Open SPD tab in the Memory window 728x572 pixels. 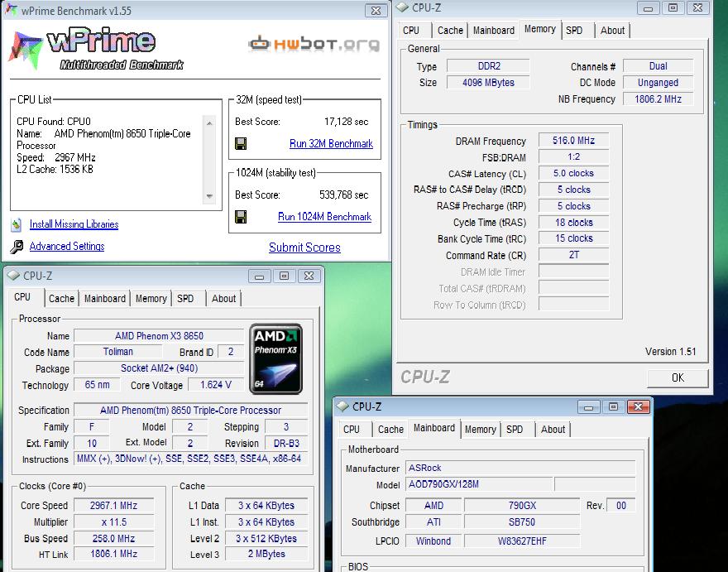(x=574, y=31)
